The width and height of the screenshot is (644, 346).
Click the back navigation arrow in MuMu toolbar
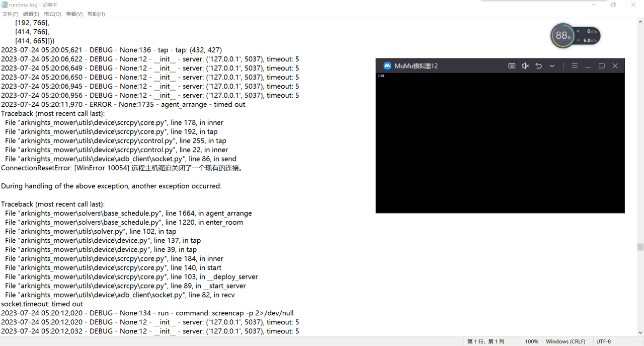tap(538, 65)
